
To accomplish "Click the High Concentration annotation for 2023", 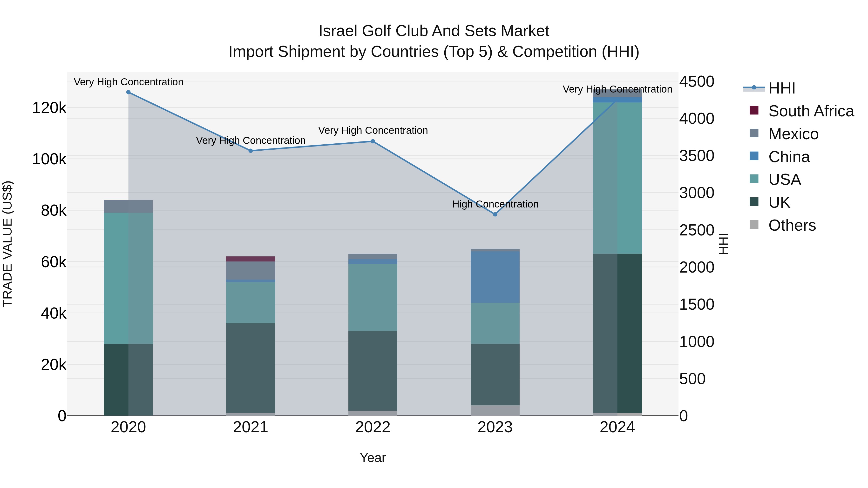I will [495, 204].
